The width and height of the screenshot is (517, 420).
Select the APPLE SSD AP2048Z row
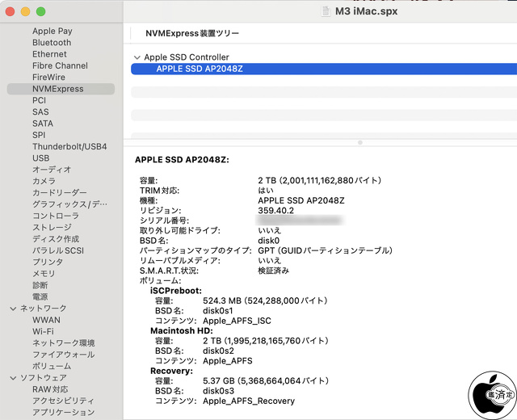[324, 69]
